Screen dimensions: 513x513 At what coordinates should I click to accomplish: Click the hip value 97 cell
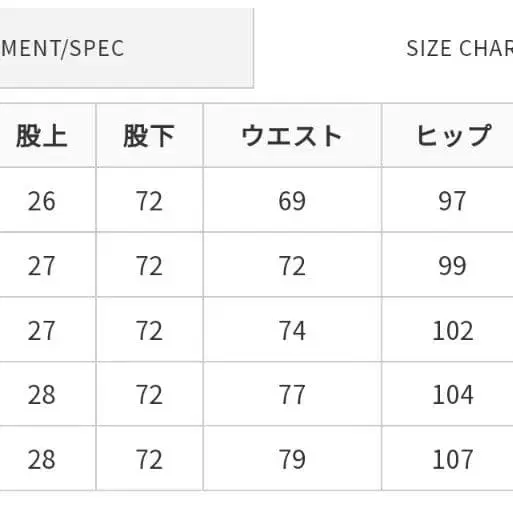[x=447, y=200]
